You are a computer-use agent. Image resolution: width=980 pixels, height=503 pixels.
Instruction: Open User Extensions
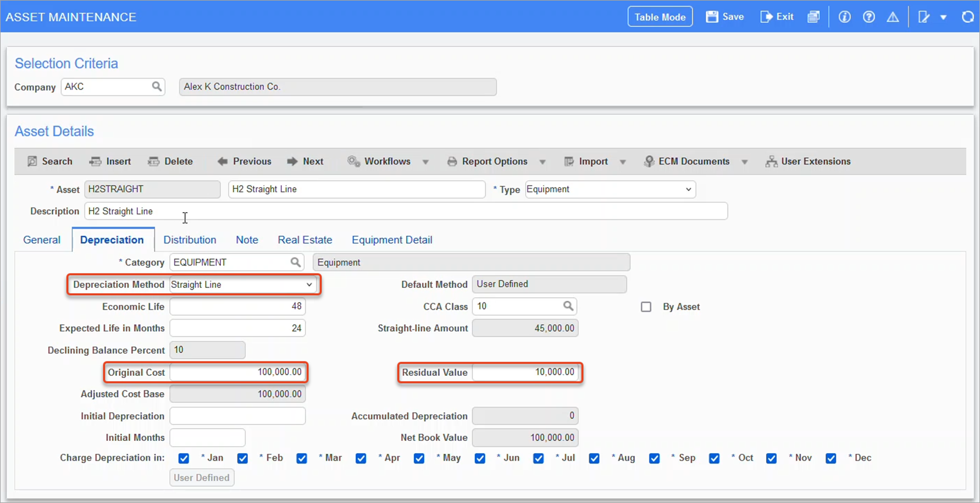click(x=808, y=161)
